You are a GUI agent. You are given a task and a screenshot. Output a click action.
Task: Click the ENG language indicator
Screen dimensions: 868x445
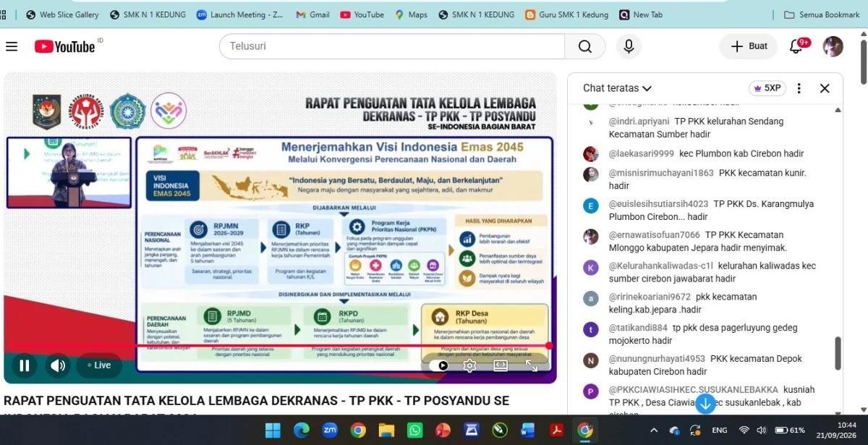(x=720, y=431)
